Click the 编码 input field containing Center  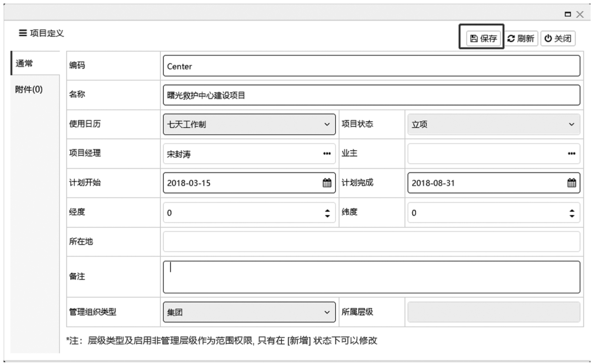pyautogui.click(x=370, y=66)
